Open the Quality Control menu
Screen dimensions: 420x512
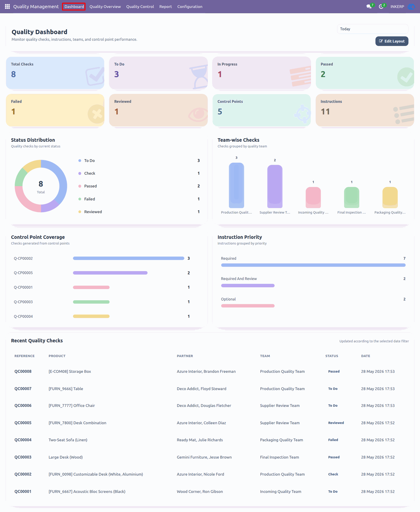point(140,6)
